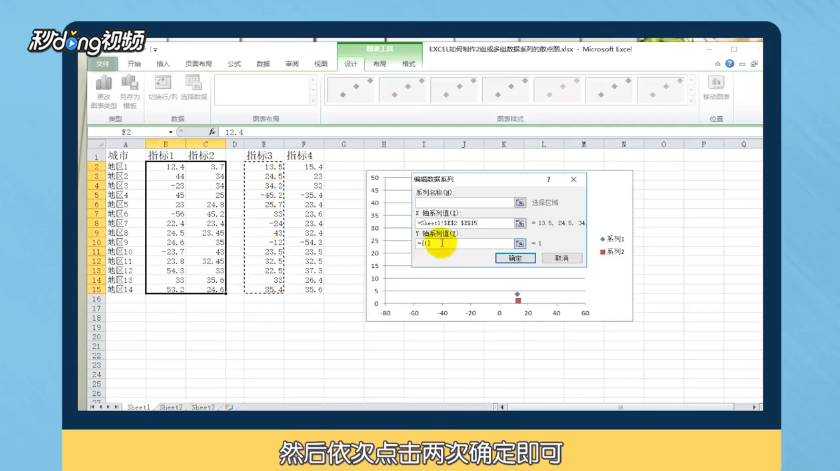Open the Name Box dropdown arrow
Screen dimensions: 840x471
point(171,132)
